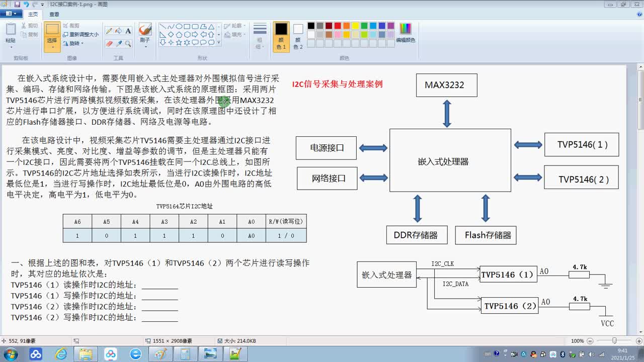Activate Color 1 (颜色 1) swatch button
The image size is (644, 362).
(x=281, y=36)
